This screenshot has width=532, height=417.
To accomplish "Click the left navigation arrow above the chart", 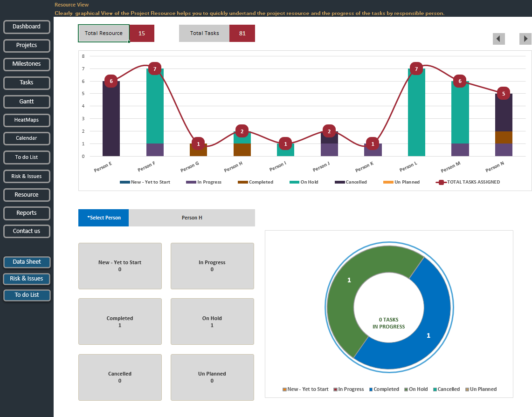I will coord(498,39).
